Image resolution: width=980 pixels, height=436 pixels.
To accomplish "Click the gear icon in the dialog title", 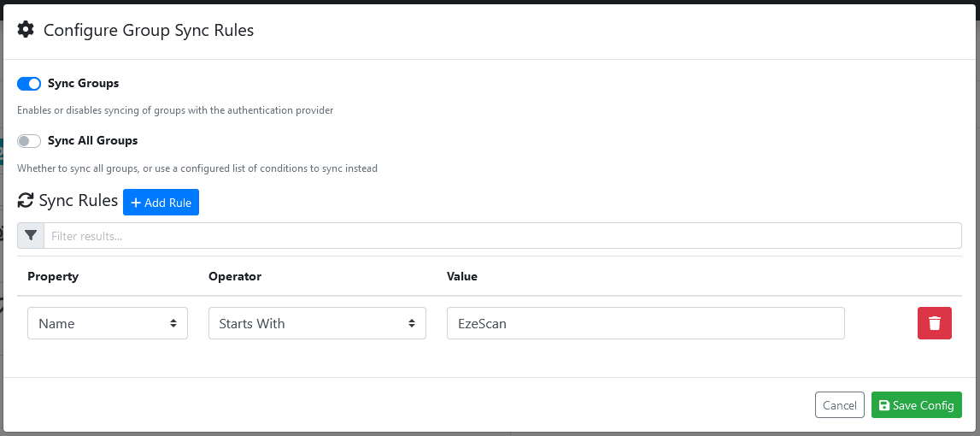I will 26,30.
